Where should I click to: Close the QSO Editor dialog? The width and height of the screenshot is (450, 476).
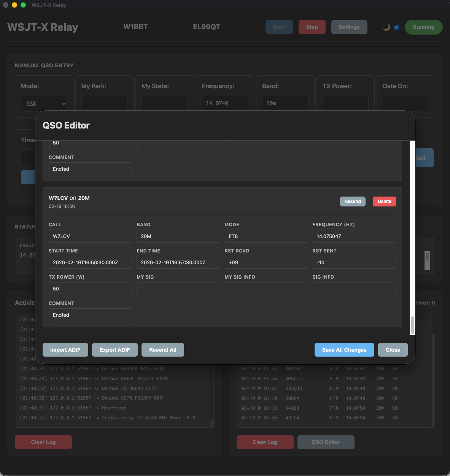(x=393, y=349)
